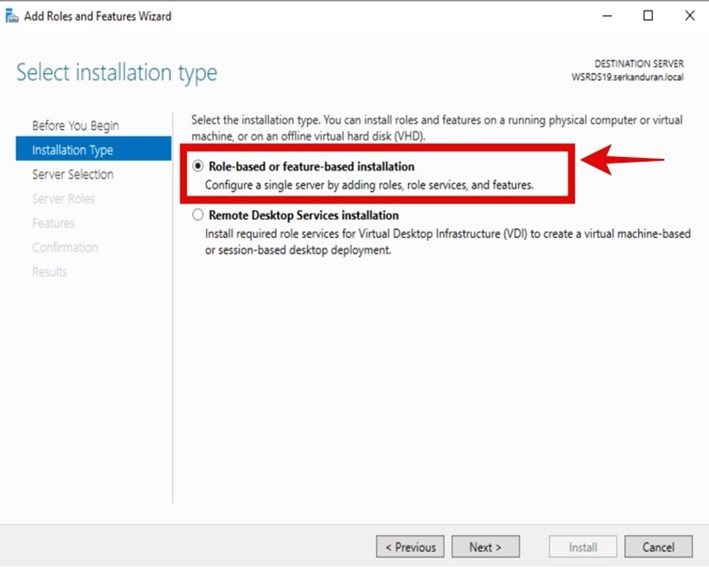This screenshot has width=709, height=567.
Task: Select Remote Desktop Services installation radio
Action: click(198, 214)
